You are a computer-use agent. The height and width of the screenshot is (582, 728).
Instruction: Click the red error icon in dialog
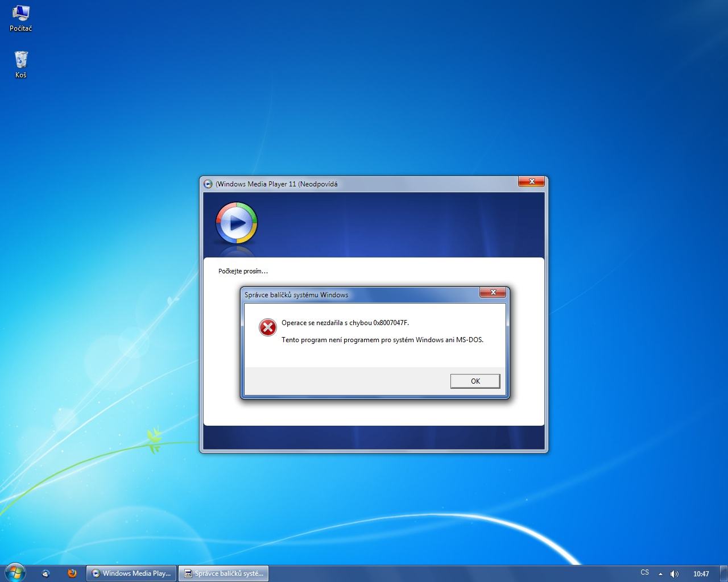click(267, 327)
